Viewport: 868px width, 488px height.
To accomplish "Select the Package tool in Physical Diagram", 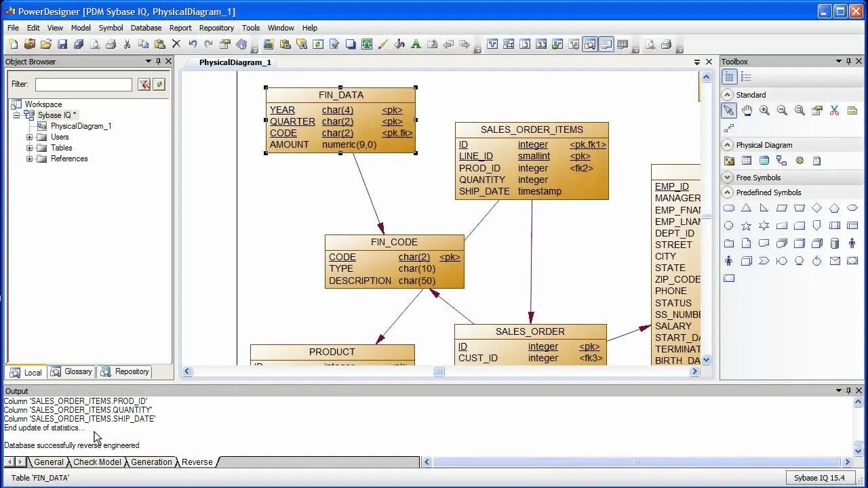I will [729, 161].
